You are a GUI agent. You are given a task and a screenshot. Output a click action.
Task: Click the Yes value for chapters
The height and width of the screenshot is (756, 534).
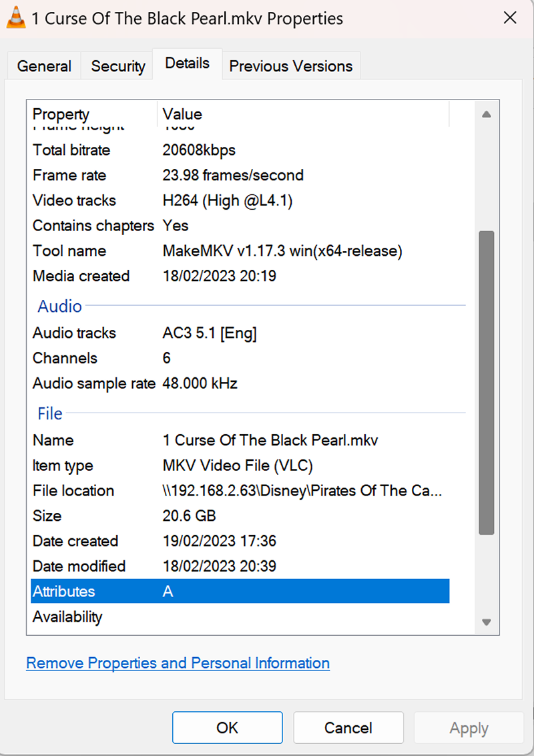pos(176,226)
